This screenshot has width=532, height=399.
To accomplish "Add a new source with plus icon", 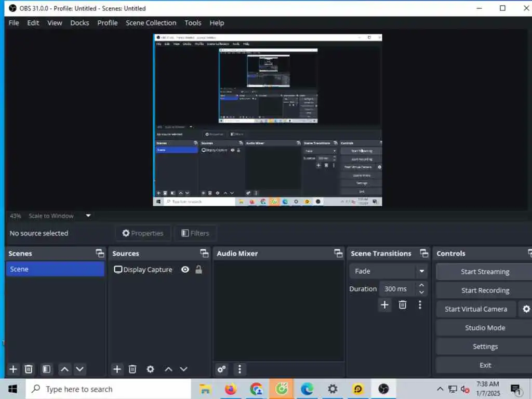I will pyautogui.click(x=117, y=369).
